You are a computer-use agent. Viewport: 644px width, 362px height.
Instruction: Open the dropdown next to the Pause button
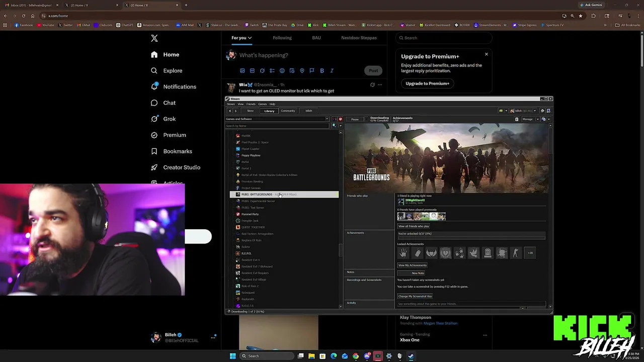point(365,119)
